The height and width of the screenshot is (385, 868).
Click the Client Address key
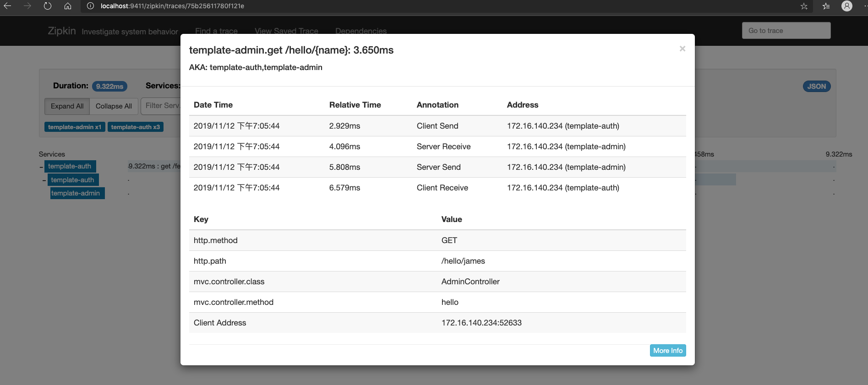tap(220, 323)
